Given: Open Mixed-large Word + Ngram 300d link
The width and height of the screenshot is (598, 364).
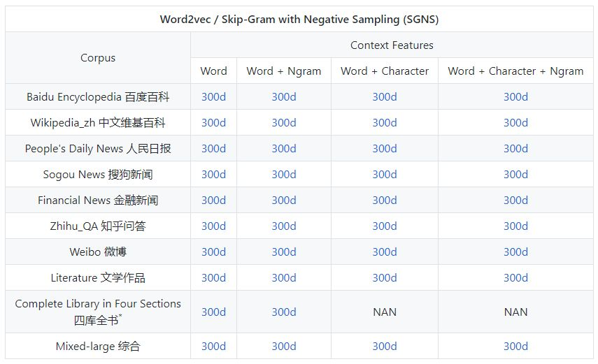Looking at the screenshot, I should pyautogui.click(x=284, y=347).
